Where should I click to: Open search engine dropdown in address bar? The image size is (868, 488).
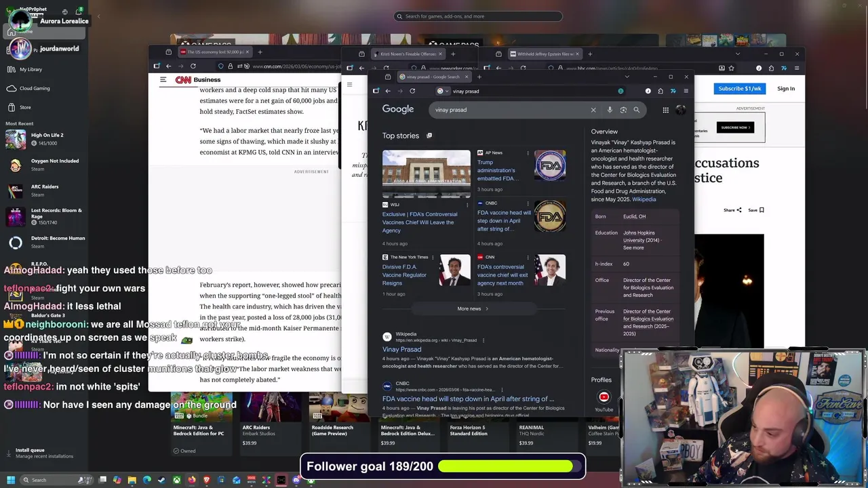(443, 91)
